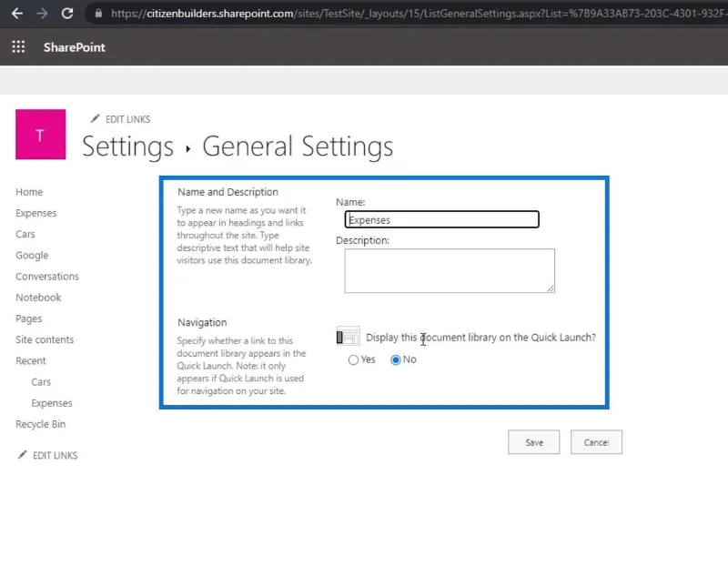Reload the page with the refresh icon
728x576 pixels.
pyautogui.click(x=67, y=14)
